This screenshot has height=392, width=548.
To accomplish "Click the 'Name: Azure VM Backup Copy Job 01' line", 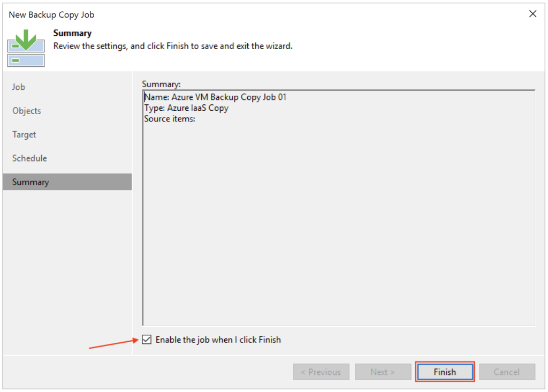I will point(215,97).
